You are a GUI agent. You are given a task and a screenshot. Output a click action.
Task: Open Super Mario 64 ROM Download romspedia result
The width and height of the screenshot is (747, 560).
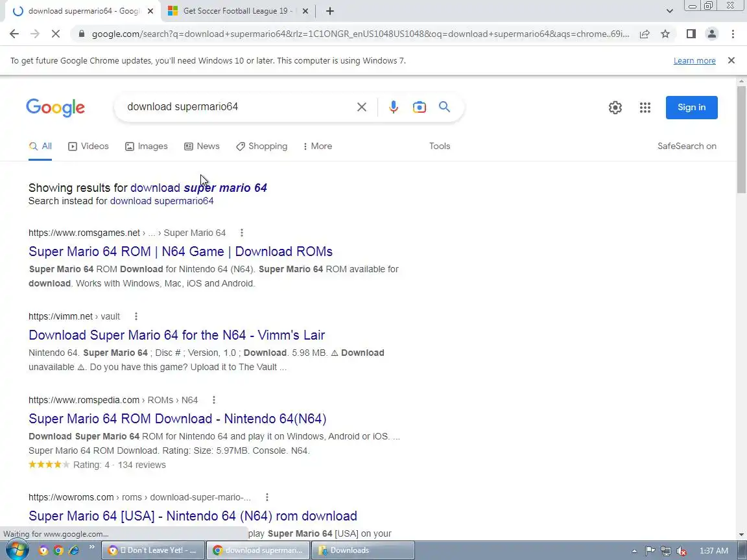(x=177, y=419)
